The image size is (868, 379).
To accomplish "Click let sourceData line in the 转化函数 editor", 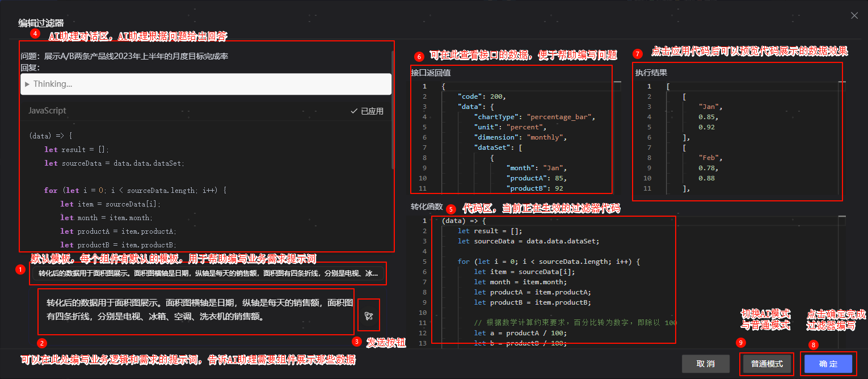I will click(528, 241).
